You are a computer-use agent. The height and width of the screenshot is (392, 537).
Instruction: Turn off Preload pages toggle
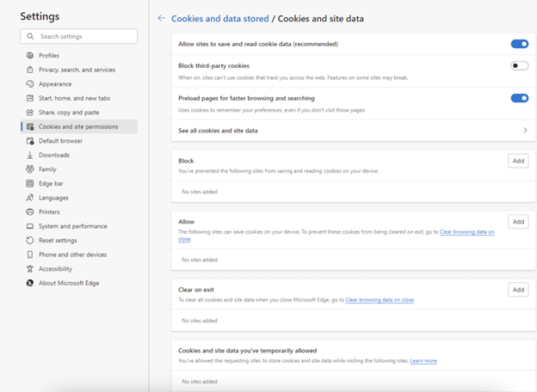[519, 98]
